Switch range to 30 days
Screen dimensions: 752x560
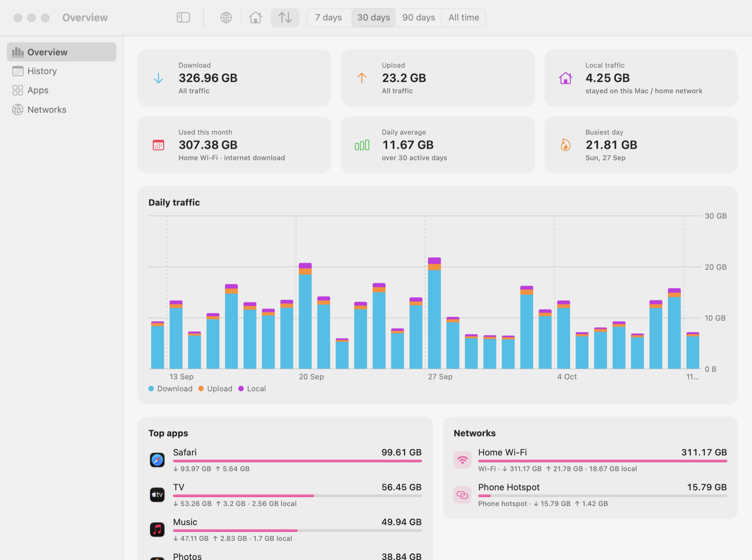374,18
